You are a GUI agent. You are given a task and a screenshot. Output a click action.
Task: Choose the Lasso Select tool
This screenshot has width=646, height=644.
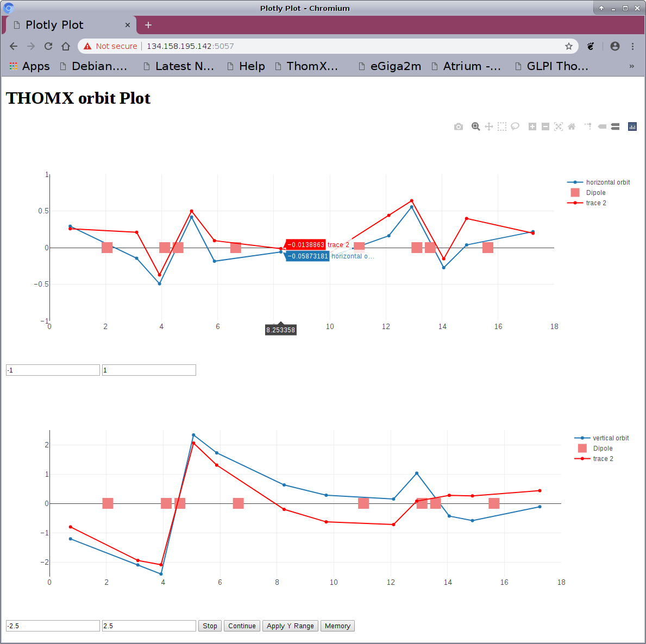tap(515, 127)
